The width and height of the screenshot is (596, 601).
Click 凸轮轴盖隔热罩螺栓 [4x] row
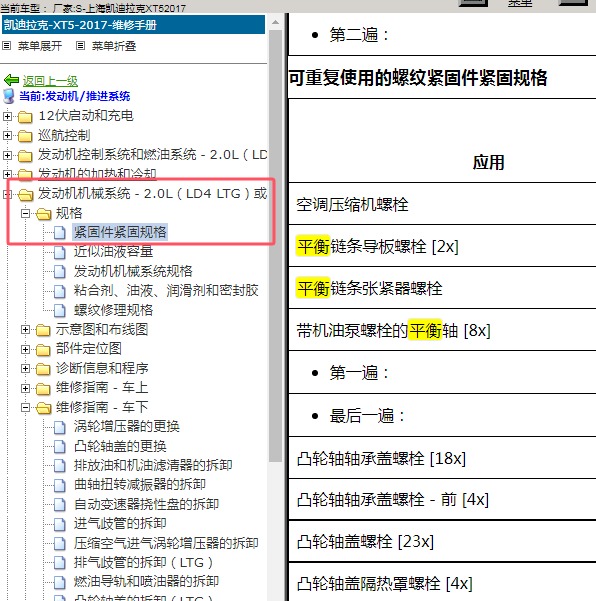(442, 583)
